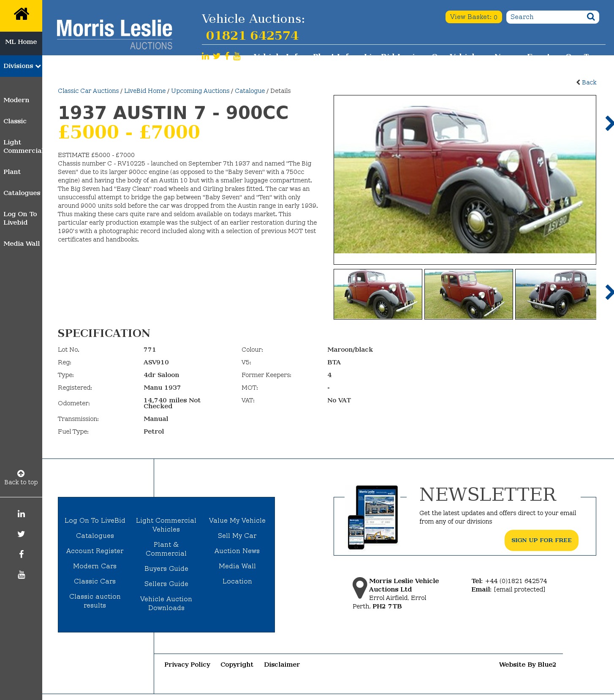Open Sellers Guide footer link
This screenshot has height=700, width=614.
(x=166, y=584)
